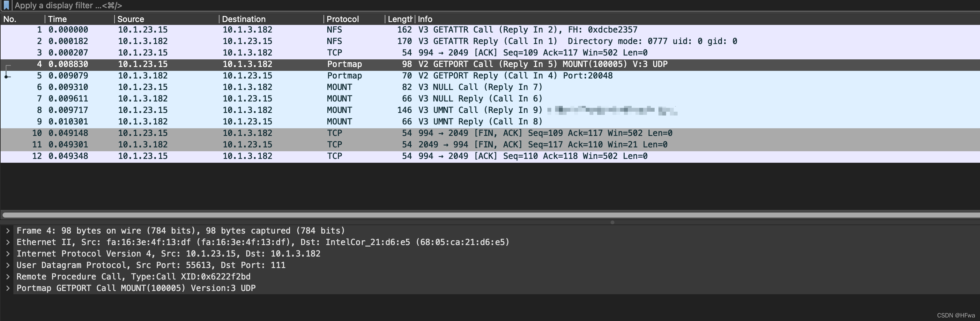Expand the User Datagram Protocol row
This screenshot has width=980, height=321.
(8, 265)
